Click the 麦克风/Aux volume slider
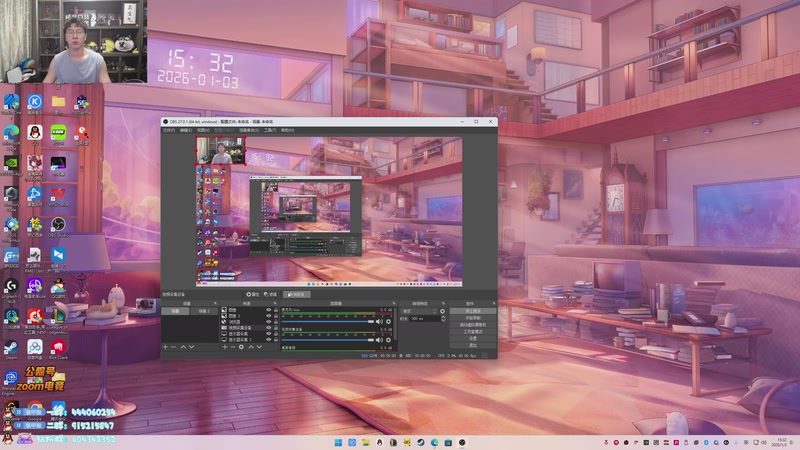800x450 pixels. [328, 321]
